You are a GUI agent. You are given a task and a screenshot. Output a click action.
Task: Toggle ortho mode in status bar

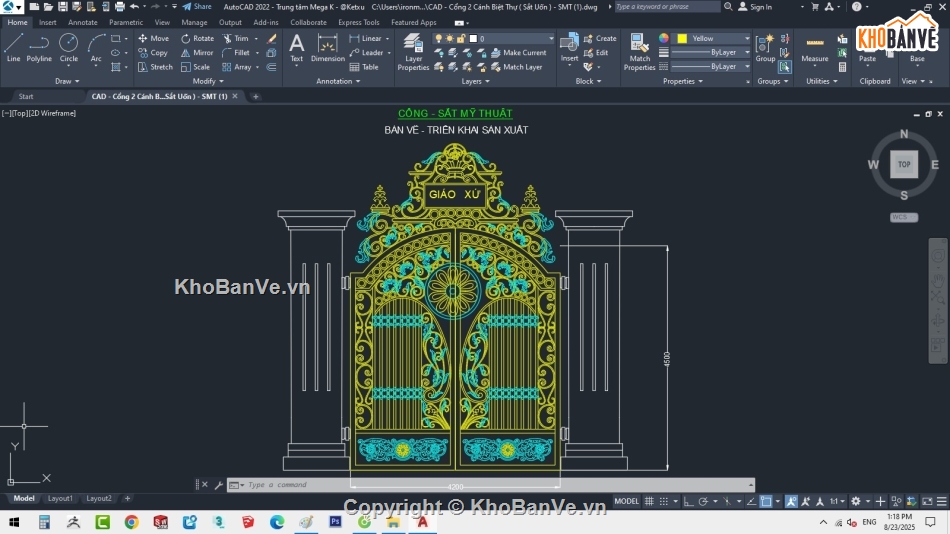click(x=689, y=501)
